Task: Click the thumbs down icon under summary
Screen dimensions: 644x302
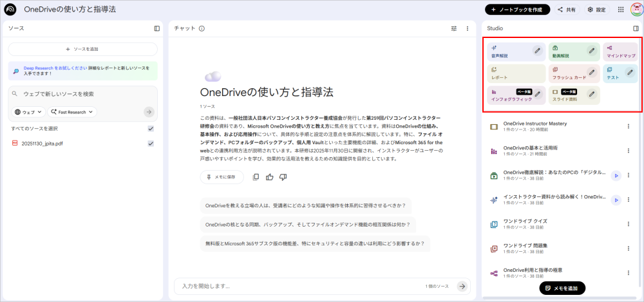Action: pos(283,177)
